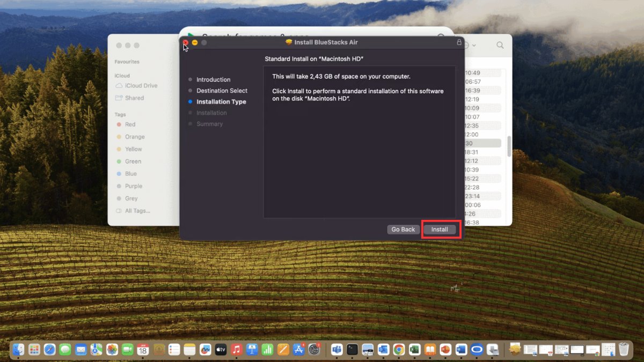Open Mail from the Dock
Image resolution: width=644 pixels, height=362 pixels.
pos(80,350)
